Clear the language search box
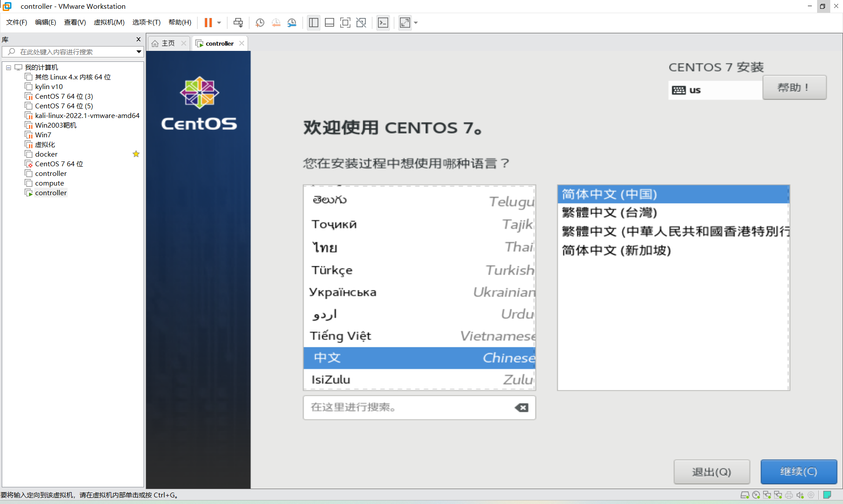The image size is (843, 504). pos(522,407)
